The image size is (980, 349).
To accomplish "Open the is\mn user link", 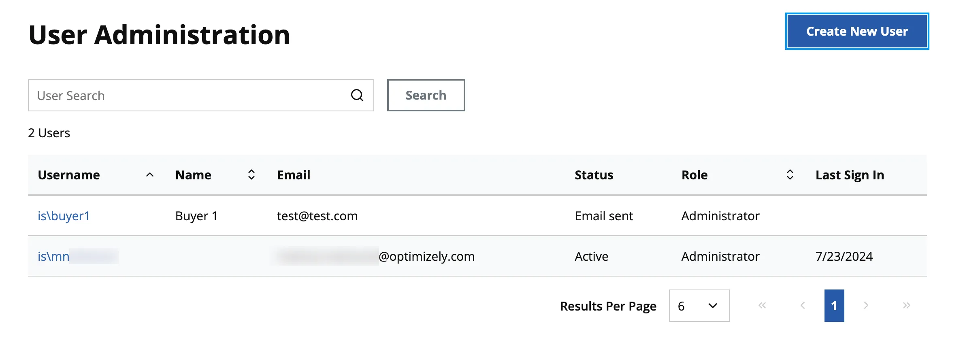I will click(x=78, y=256).
